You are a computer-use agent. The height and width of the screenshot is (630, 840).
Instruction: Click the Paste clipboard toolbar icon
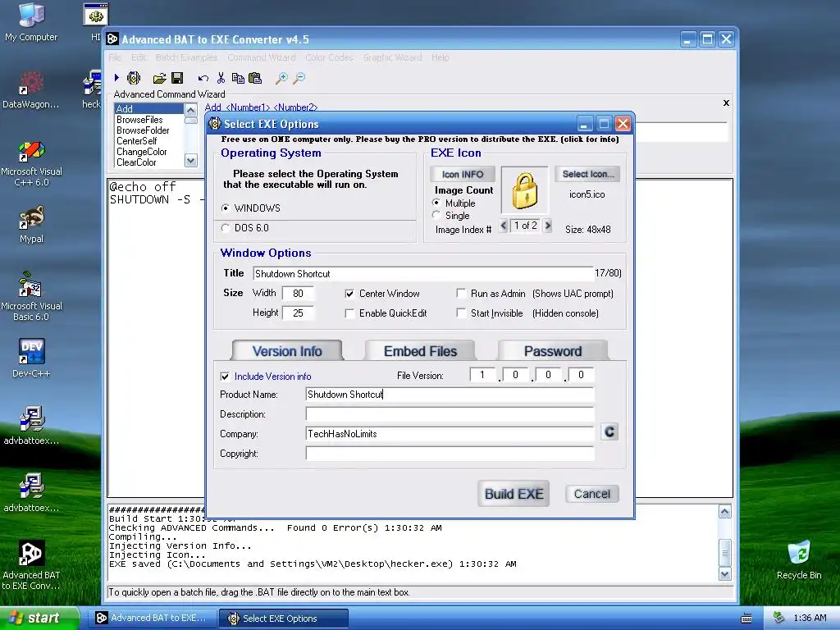tap(255, 78)
